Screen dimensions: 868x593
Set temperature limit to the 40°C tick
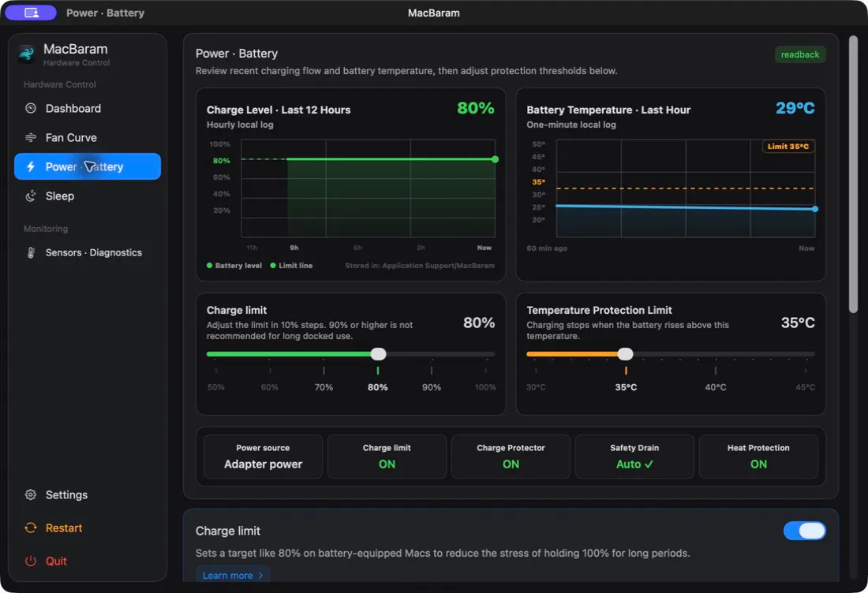pyautogui.click(x=715, y=371)
